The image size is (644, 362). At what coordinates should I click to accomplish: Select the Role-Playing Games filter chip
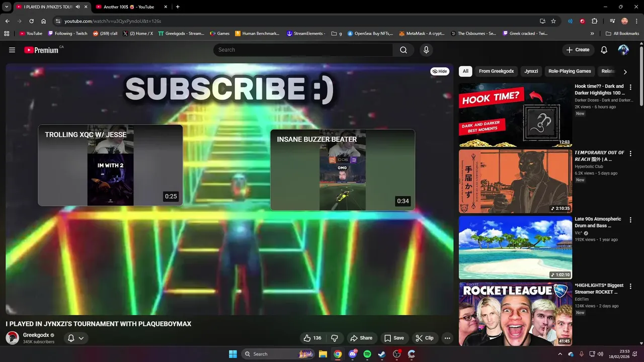[570, 71]
